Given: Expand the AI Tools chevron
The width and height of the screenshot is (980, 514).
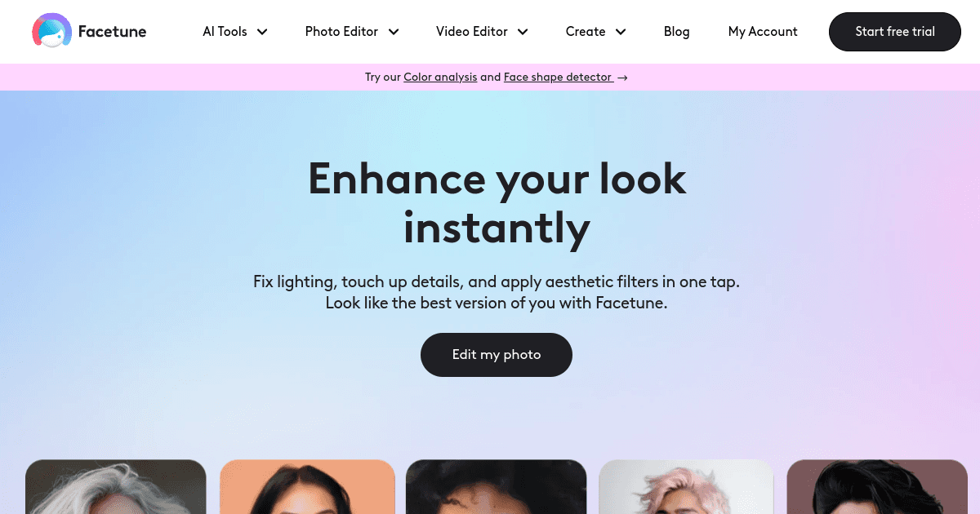Looking at the screenshot, I should click(262, 32).
